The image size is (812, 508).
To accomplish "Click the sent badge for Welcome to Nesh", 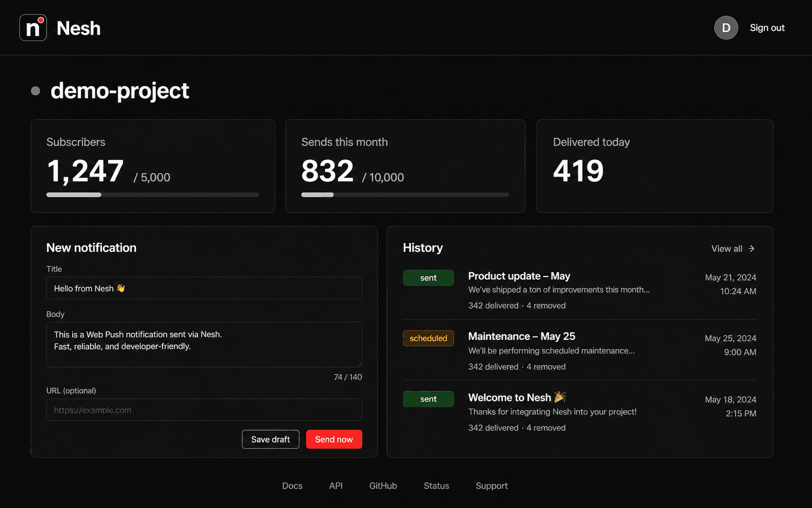I will pos(428,399).
